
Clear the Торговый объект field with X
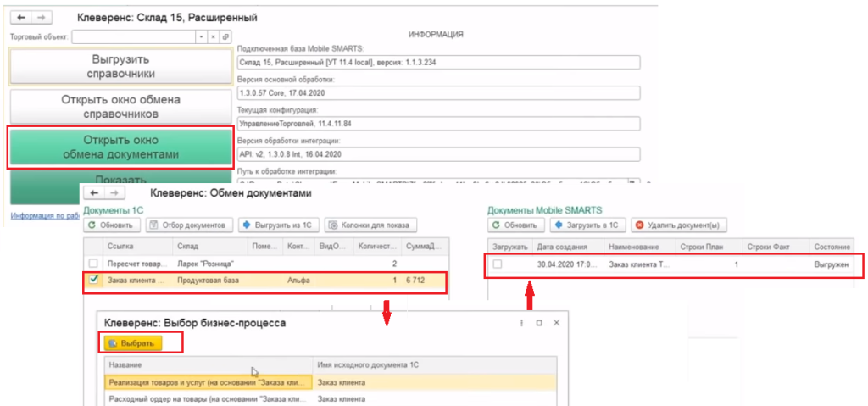coord(213,37)
